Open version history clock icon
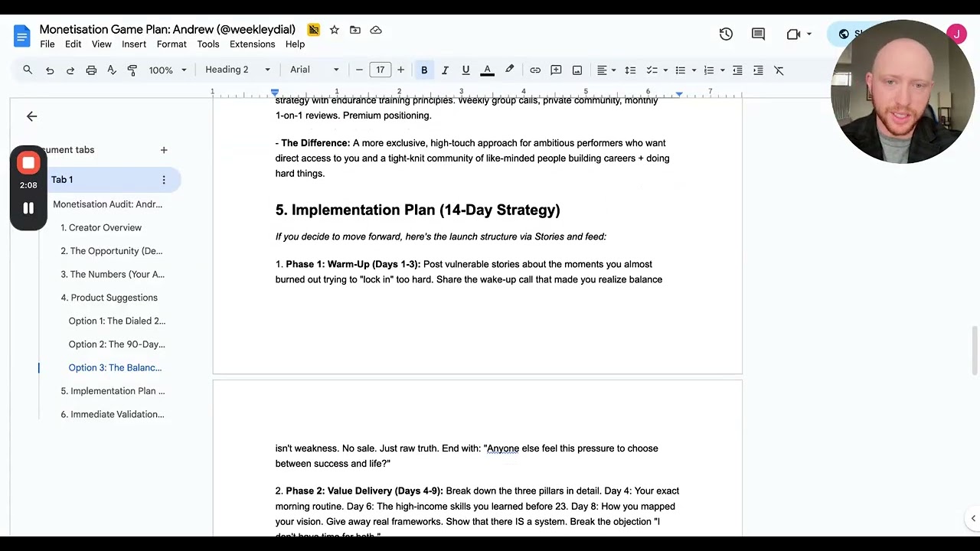Screen dimensions: 980x551 pyautogui.click(x=726, y=34)
